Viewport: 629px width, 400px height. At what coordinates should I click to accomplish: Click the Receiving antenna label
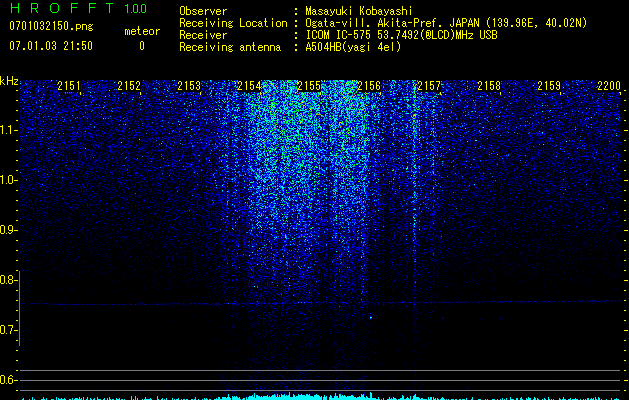[230, 47]
